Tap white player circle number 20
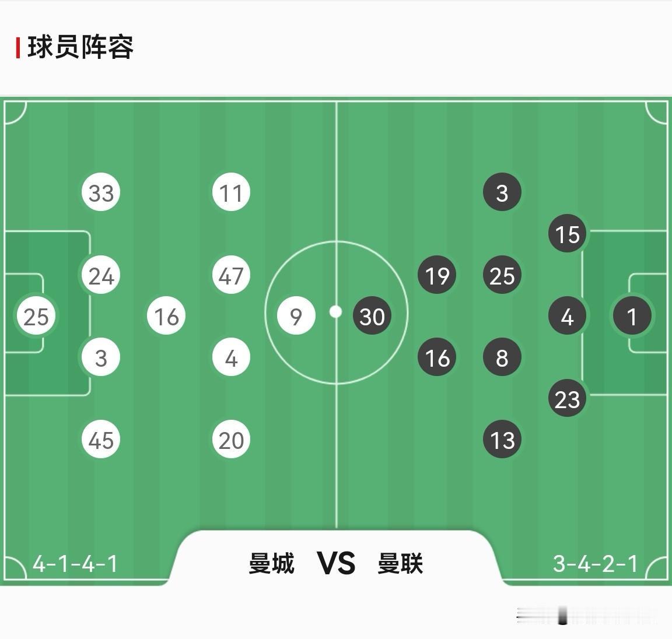 pos(232,440)
